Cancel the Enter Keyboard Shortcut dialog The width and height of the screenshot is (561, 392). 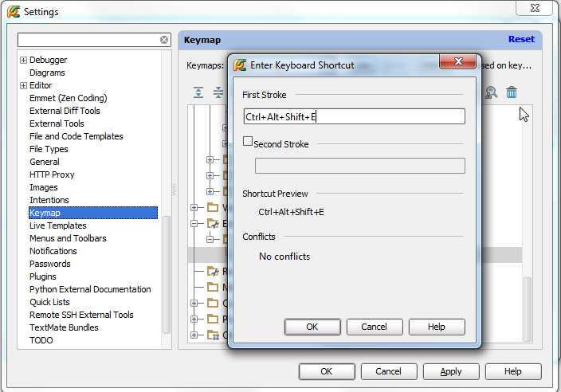pyautogui.click(x=375, y=327)
